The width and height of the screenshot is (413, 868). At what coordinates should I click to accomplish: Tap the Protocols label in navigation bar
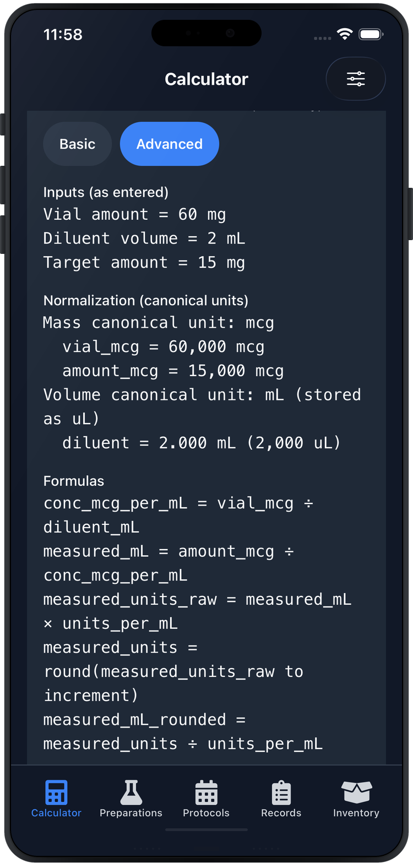[206, 812]
